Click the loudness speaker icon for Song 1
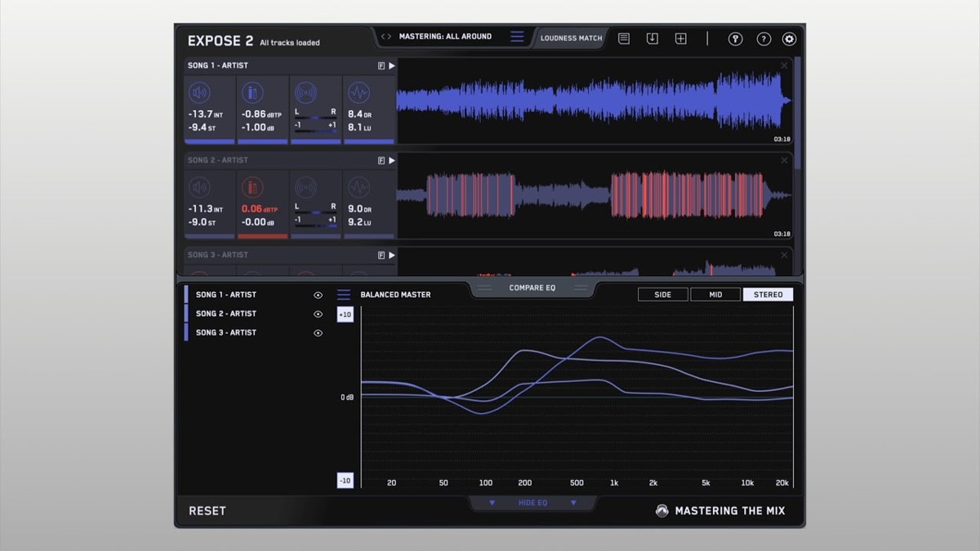 click(200, 92)
